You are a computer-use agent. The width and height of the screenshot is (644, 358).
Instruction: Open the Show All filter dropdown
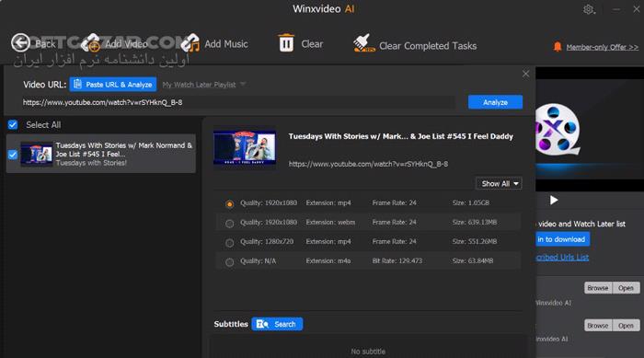click(499, 184)
